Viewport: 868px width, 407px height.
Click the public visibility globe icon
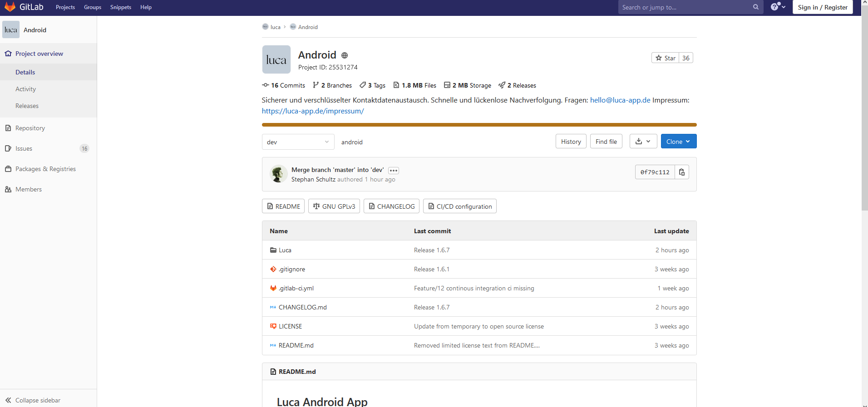point(345,55)
